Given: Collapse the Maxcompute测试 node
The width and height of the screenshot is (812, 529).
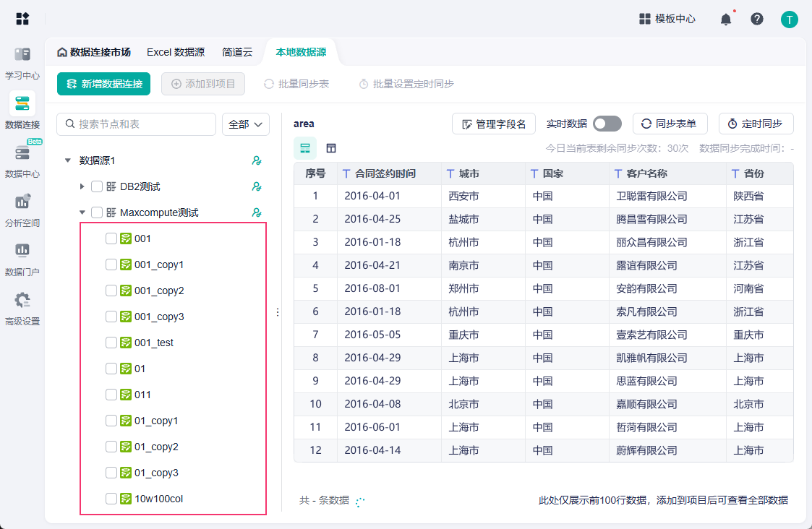Looking at the screenshot, I should [82, 212].
